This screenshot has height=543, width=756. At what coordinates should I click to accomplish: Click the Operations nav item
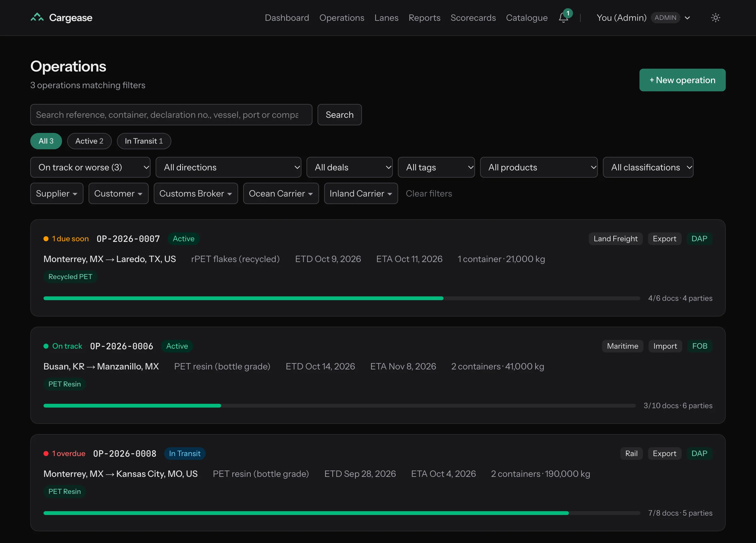(342, 18)
